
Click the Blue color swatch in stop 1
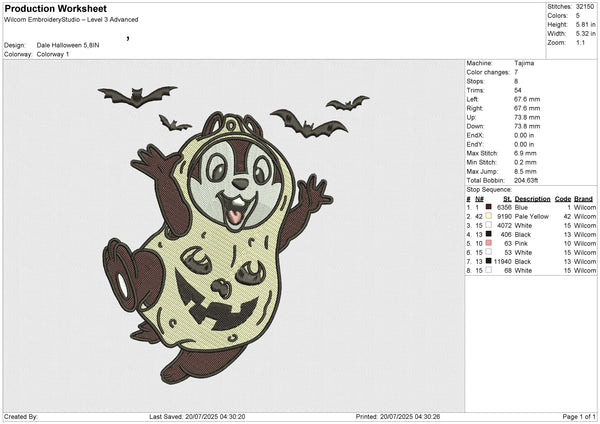tap(488, 207)
